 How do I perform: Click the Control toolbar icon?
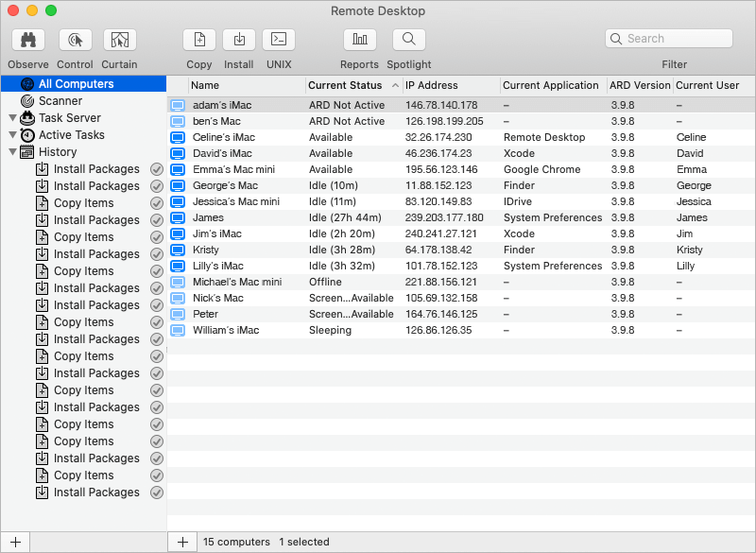75,40
